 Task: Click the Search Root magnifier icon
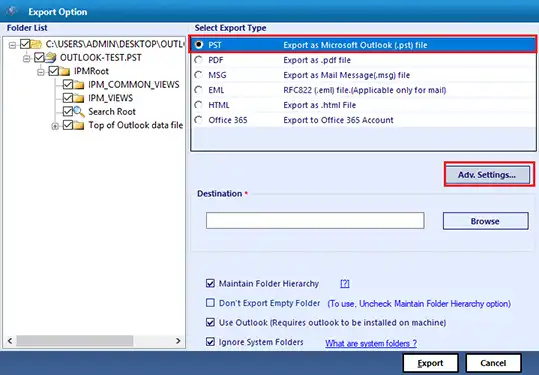coord(79,112)
